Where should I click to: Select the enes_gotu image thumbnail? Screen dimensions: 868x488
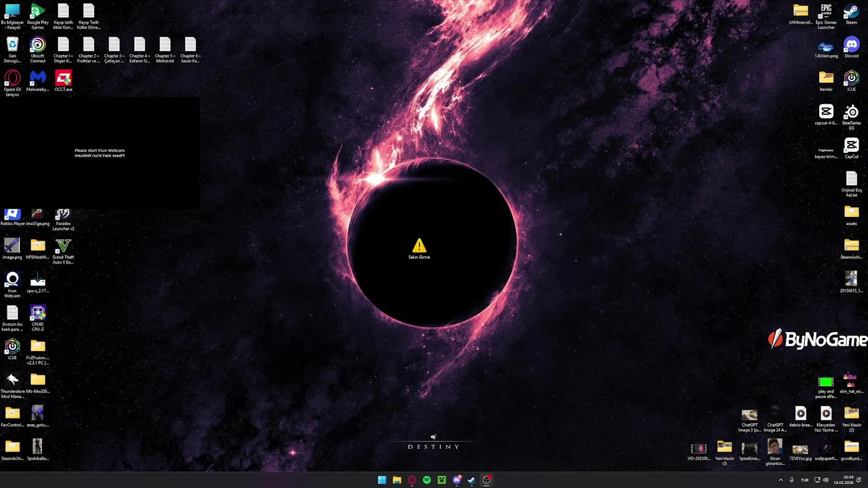(x=38, y=414)
